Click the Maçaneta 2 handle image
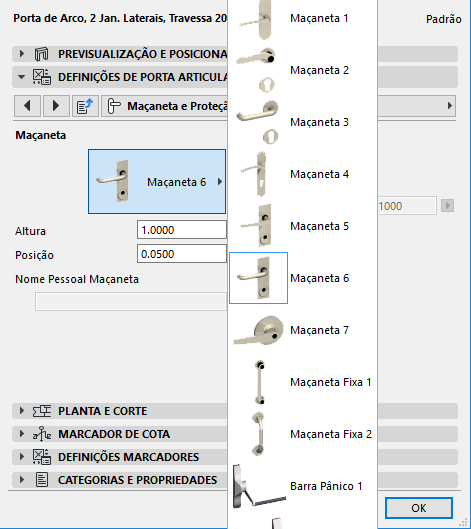This screenshot has width=471, height=529. point(257,70)
